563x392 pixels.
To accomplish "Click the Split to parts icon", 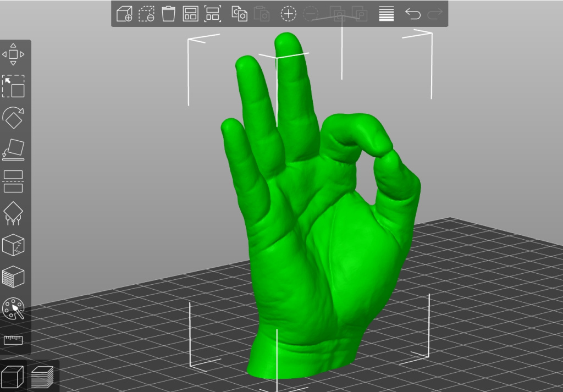I will coord(360,14).
